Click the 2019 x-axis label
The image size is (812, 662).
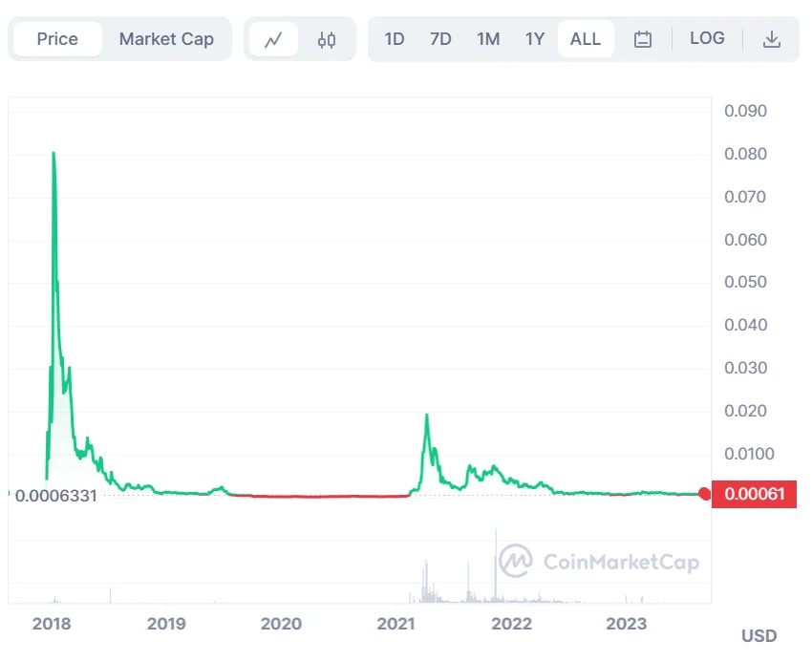click(x=166, y=624)
